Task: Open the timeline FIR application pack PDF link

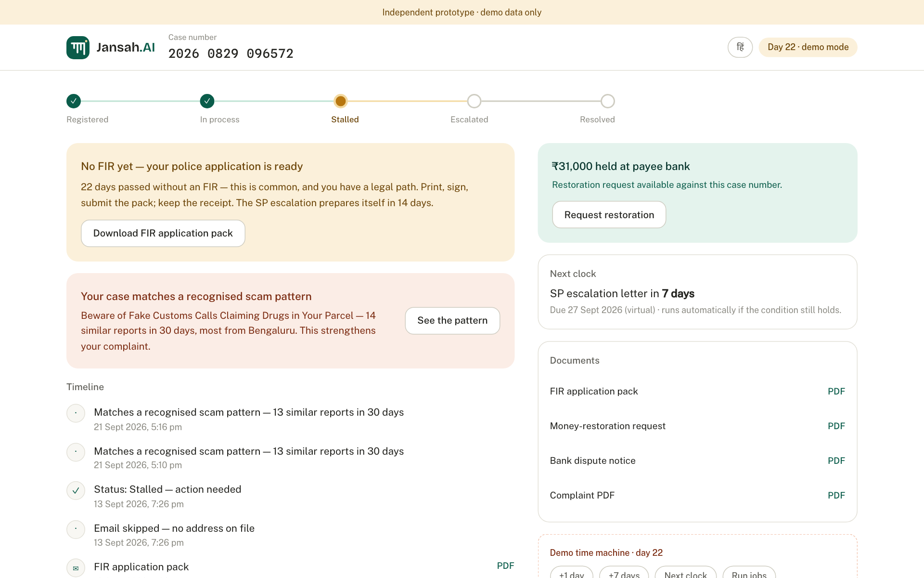Action: [505, 566]
